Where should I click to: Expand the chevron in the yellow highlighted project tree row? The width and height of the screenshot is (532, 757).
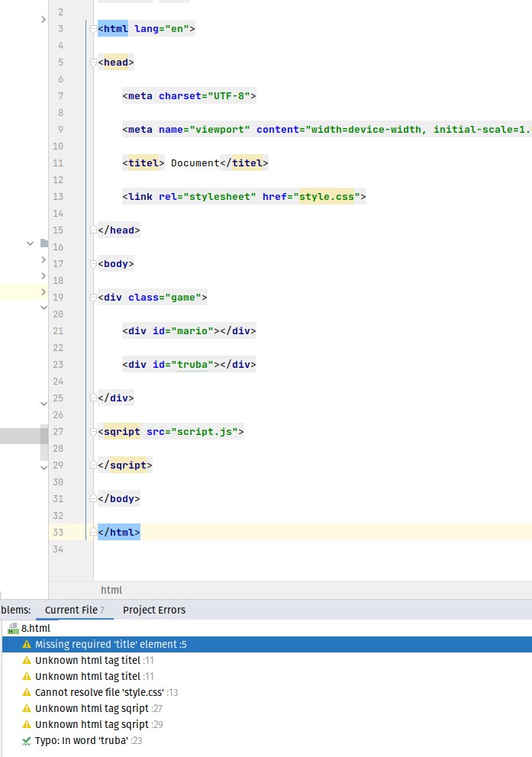tap(44, 292)
